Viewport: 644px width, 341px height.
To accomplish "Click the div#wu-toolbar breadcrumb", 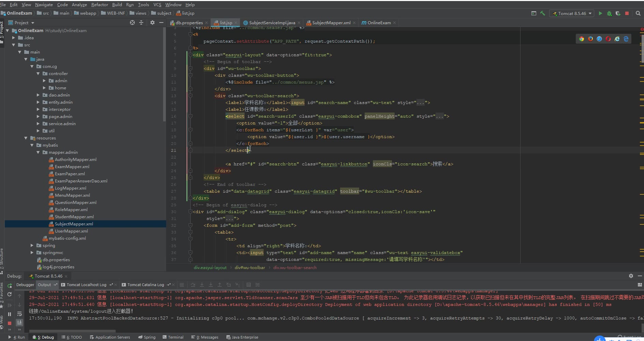I will pyautogui.click(x=250, y=268).
